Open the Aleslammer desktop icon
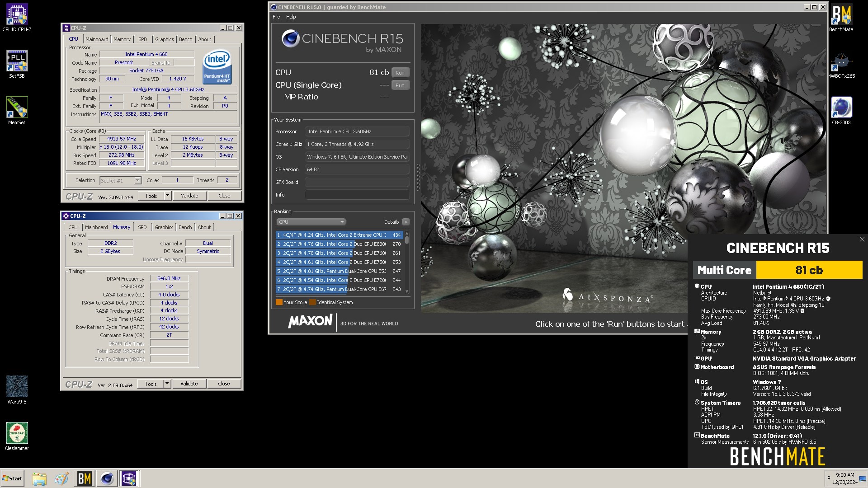Screen dimensions: 868x488 [x=17, y=436]
